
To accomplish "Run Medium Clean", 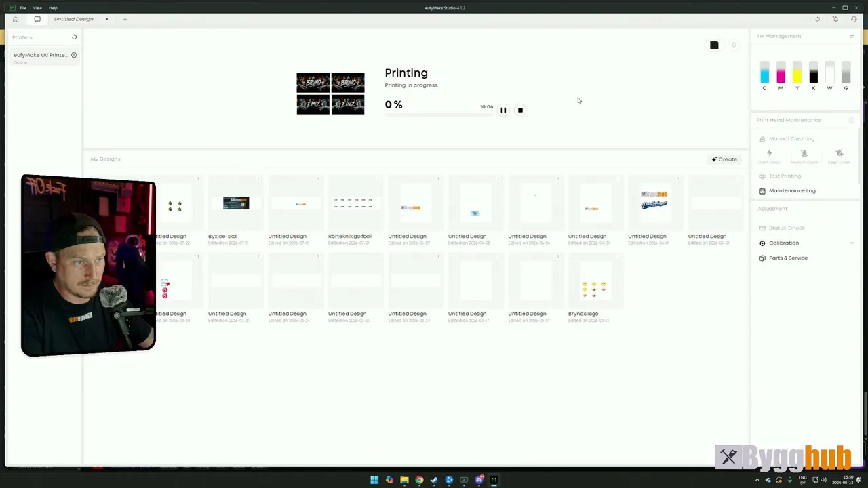I will pyautogui.click(x=804, y=157).
